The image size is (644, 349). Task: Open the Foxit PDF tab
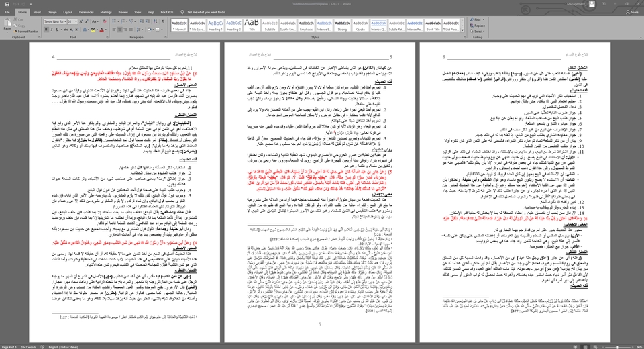click(x=167, y=12)
